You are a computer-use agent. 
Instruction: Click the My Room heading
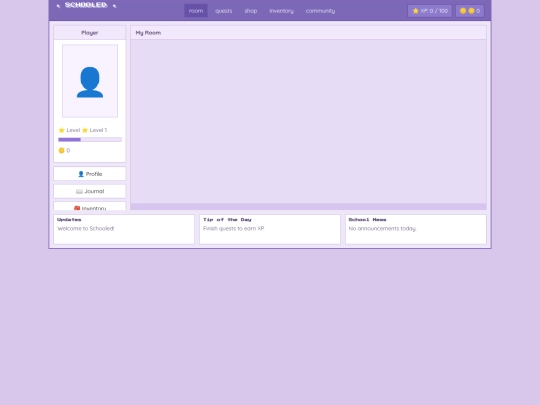(148, 33)
